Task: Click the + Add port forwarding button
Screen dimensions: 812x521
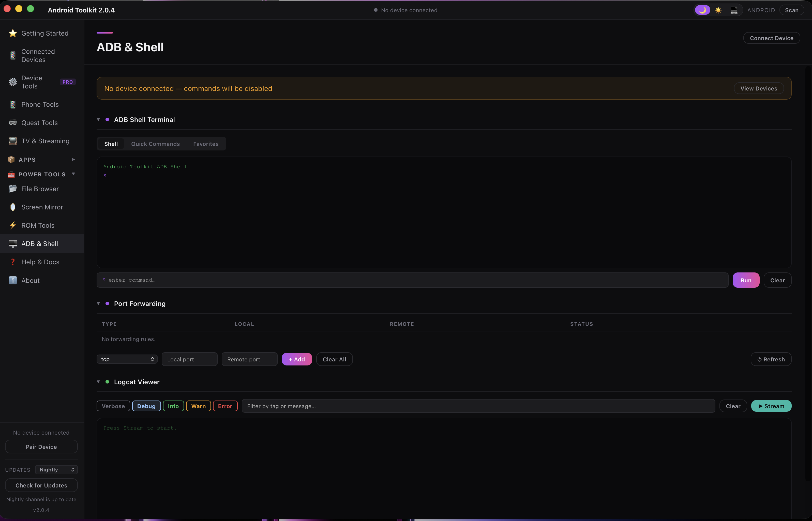Action: [297, 359]
